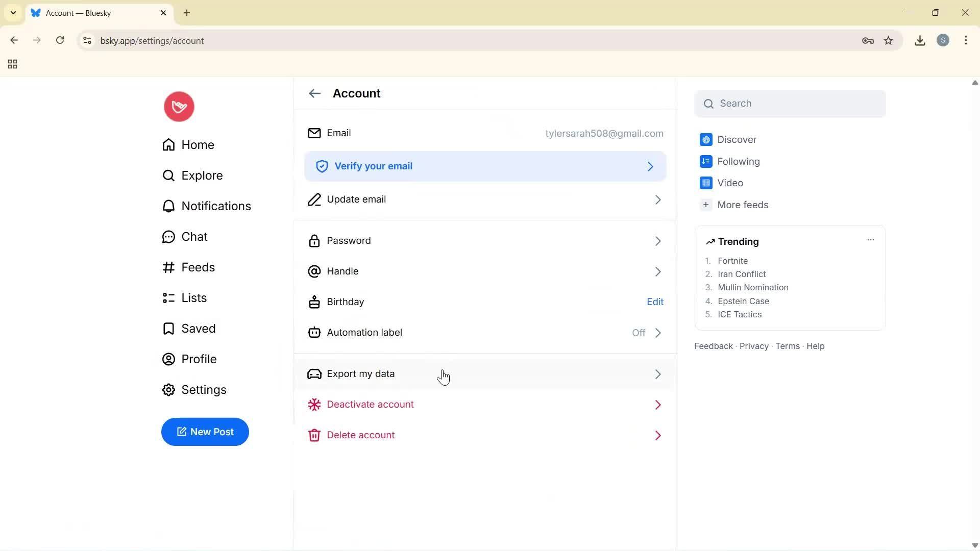Open Chrome downloads
Viewport: 980px width, 551px height.
point(920,40)
